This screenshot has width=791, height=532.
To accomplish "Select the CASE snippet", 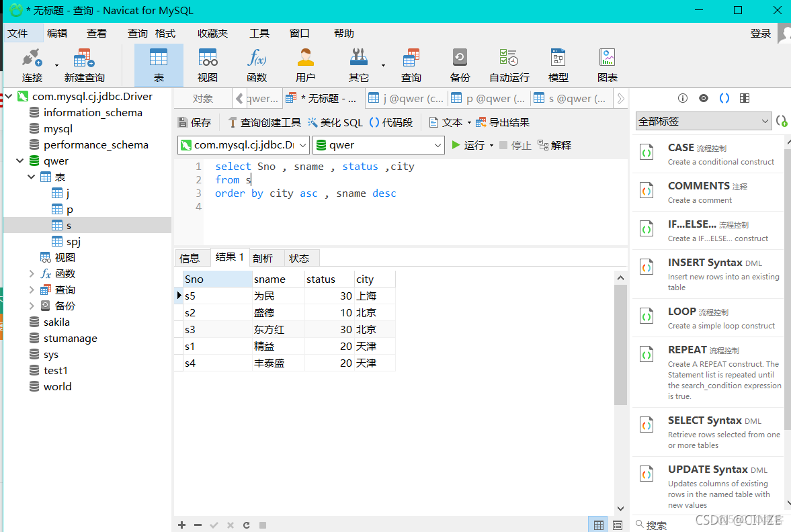I will point(708,154).
